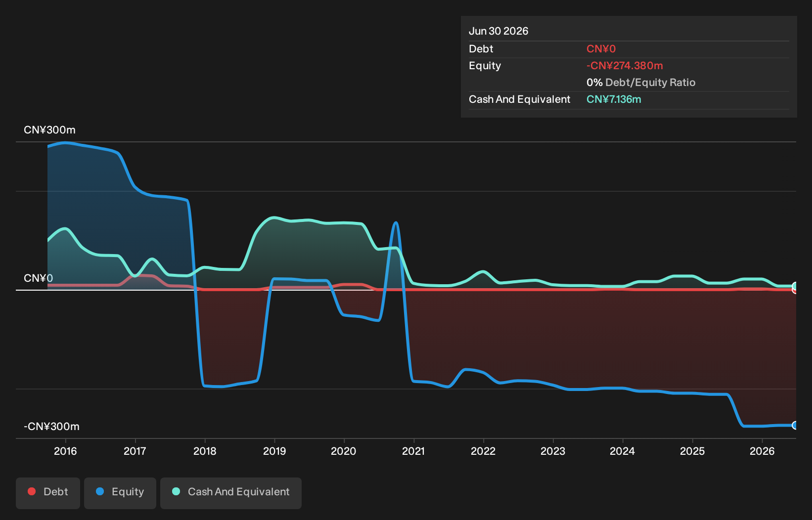Select the 2016 x-axis label
The height and width of the screenshot is (520, 812).
click(65, 451)
